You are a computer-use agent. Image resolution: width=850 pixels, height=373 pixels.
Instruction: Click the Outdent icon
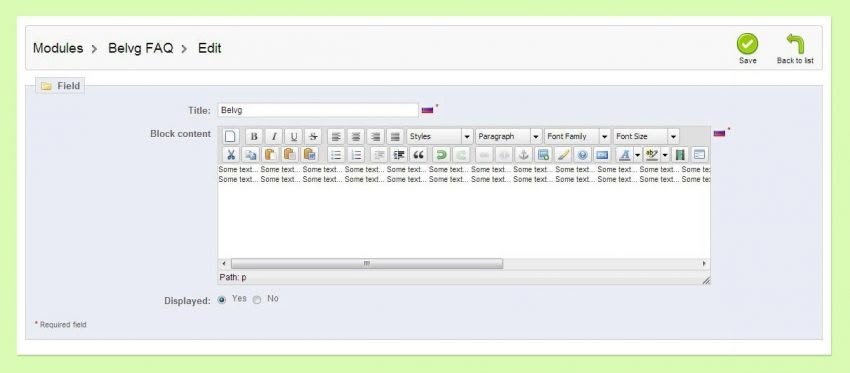pos(379,155)
